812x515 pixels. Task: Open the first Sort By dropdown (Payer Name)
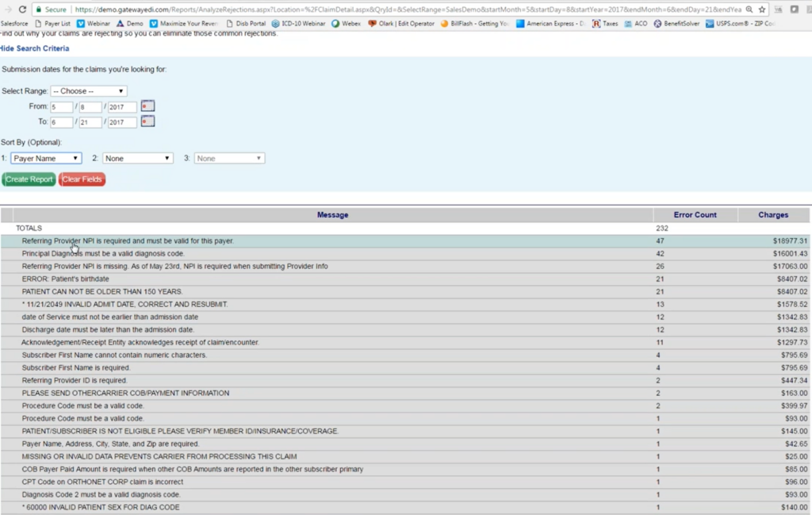(46, 159)
